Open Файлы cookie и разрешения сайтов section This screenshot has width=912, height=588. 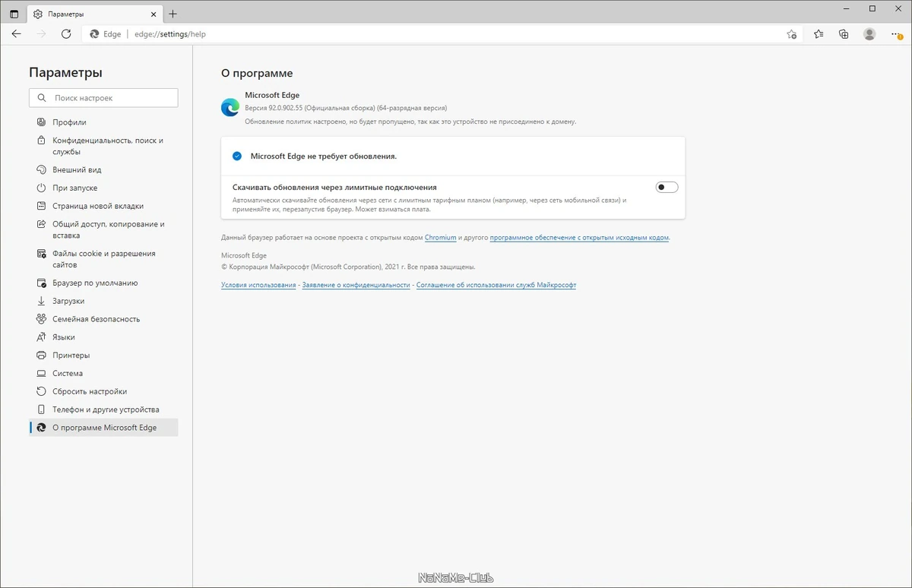tap(103, 259)
